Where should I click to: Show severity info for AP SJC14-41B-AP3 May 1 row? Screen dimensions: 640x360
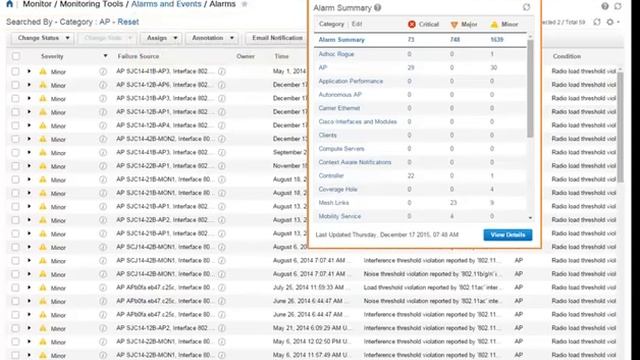coord(103,71)
